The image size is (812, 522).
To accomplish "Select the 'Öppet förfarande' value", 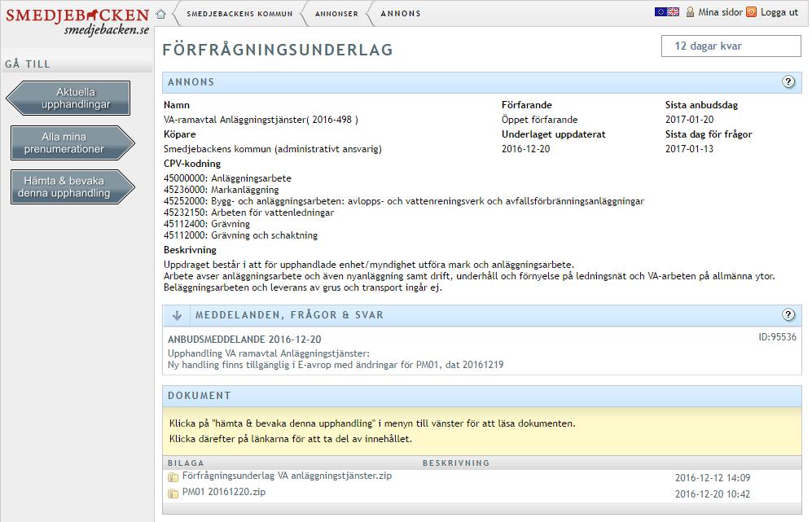I will [x=540, y=120].
